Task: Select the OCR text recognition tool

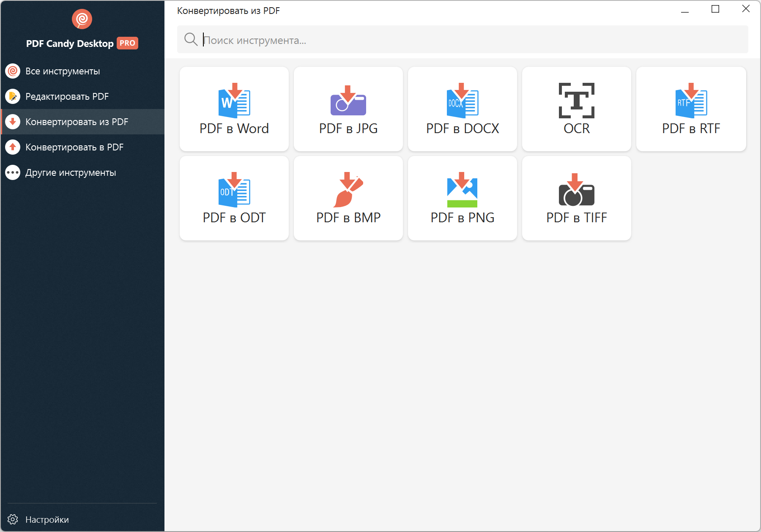Action: coord(577,109)
